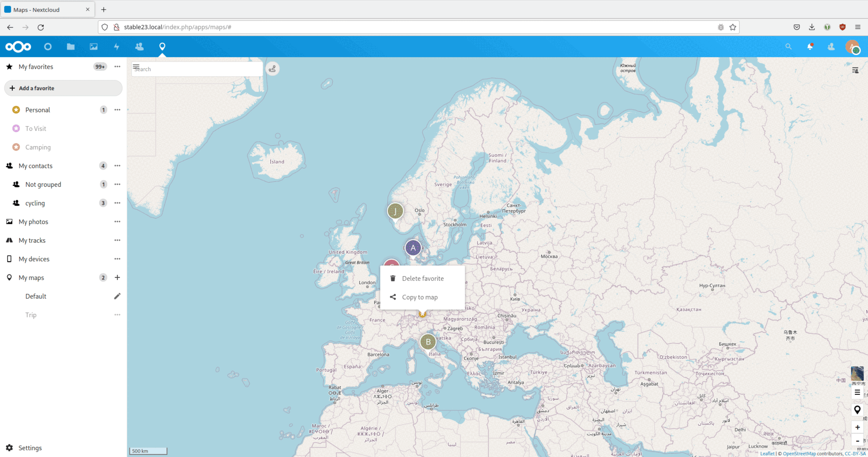Click the routing directions icon beside search

click(272, 69)
